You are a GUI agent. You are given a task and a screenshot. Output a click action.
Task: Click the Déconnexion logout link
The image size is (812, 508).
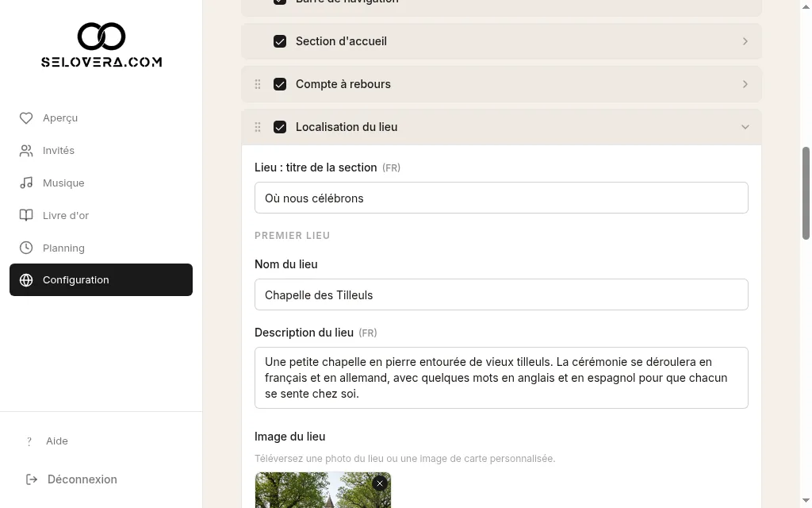[x=71, y=479]
